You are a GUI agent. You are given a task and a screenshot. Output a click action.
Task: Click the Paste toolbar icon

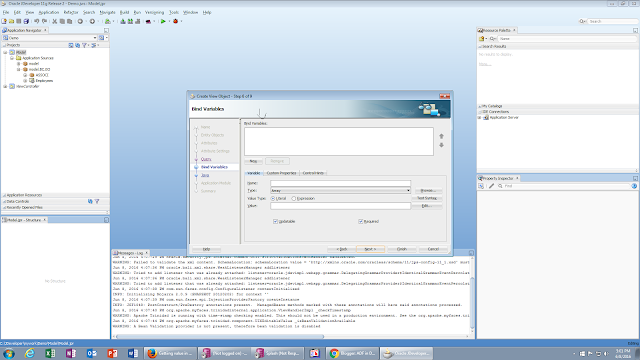(x=69, y=21)
